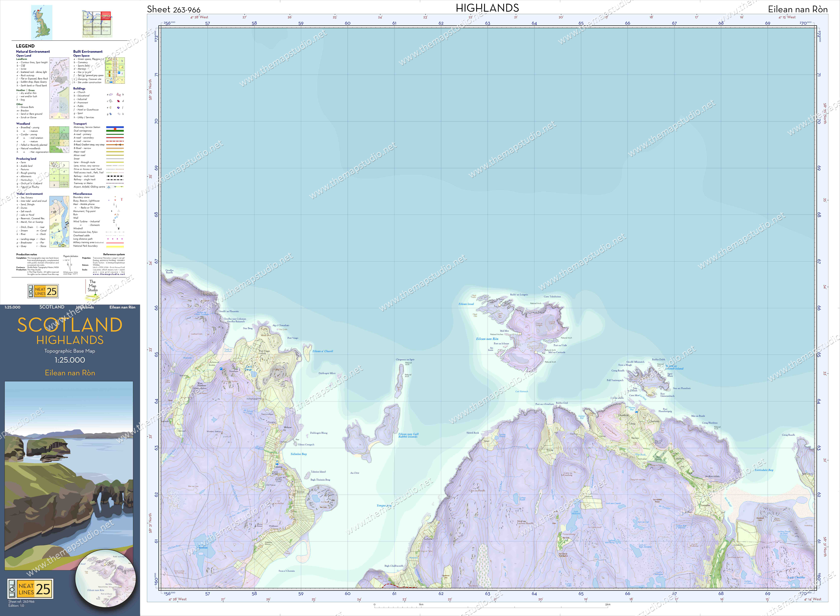
Task: Click the "Dubh-sgeir Mhòr" map label
Action: point(327,373)
